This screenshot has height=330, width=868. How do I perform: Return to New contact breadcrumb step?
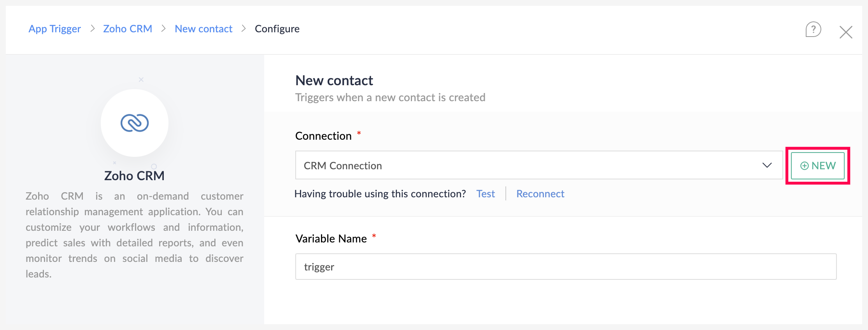click(x=203, y=29)
